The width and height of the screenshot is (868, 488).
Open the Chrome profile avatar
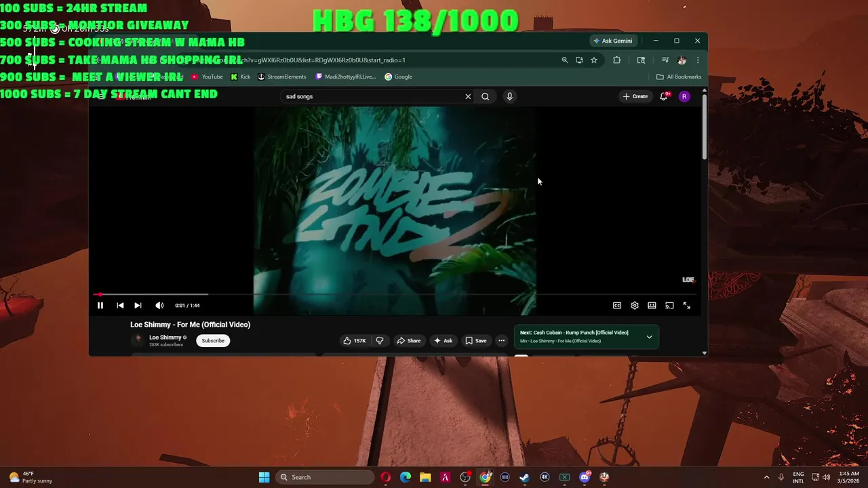(x=682, y=60)
